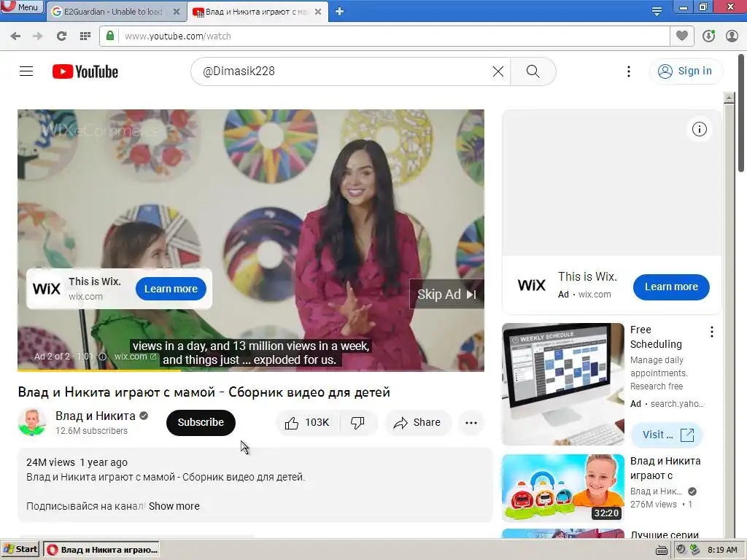This screenshot has width=747, height=560.
Task: Open the sidebar Wix logo
Action: tap(531, 285)
